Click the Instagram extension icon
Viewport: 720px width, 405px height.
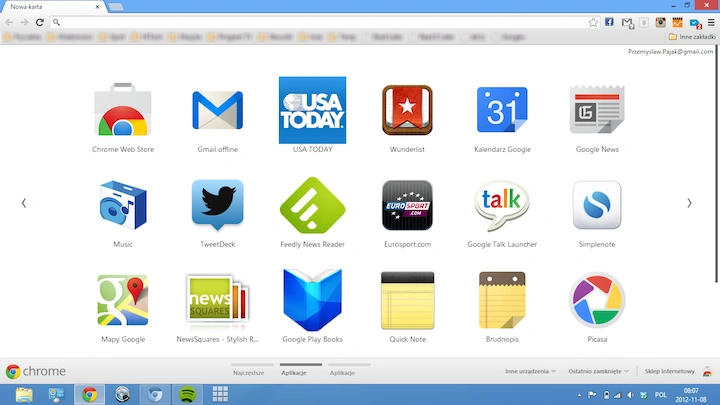[x=660, y=22]
